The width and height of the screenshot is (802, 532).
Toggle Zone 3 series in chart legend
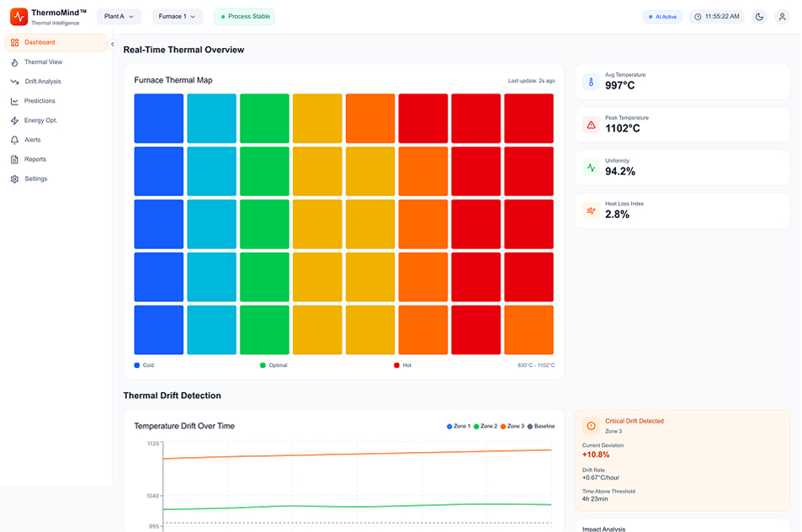512,427
